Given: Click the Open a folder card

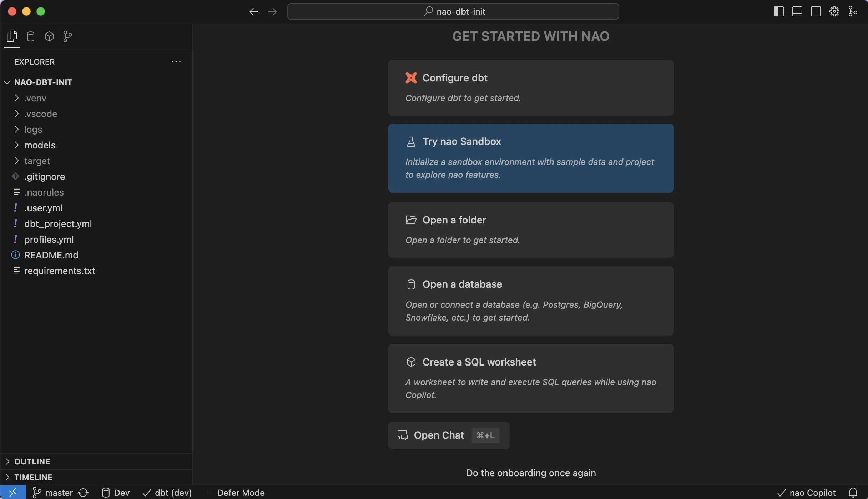Looking at the screenshot, I should point(531,230).
